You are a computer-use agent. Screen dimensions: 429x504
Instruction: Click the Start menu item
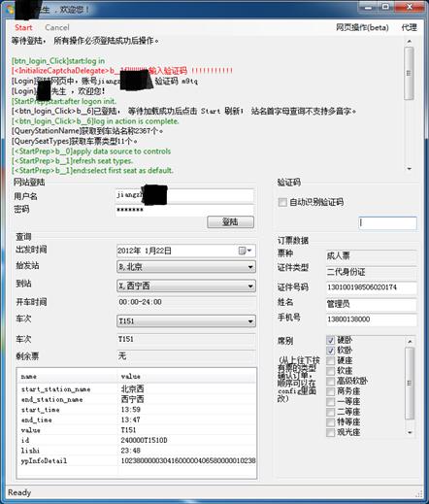pyautogui.click(x=23, y=27)
